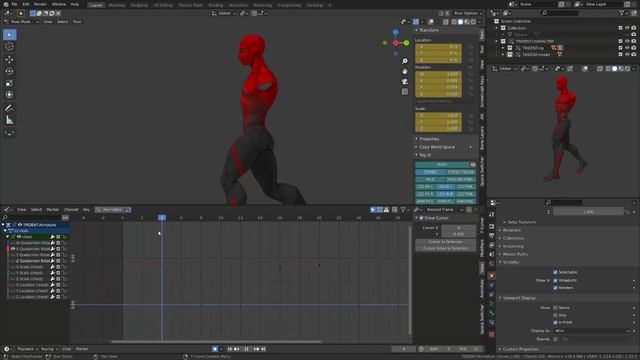Image resolution: width=640 pixels, height=360 pixels.
Task: Open the Channel menu in graph editor
Action: pos(71,210)
